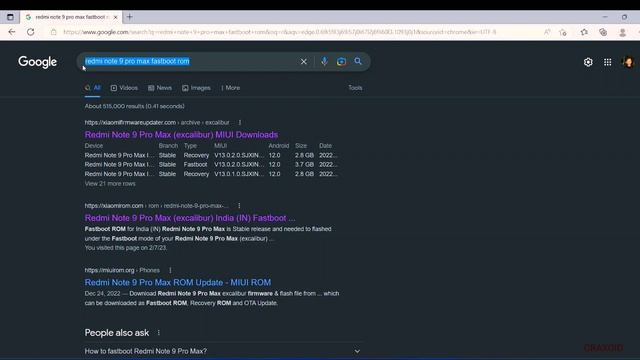Open People also ask options menu
This screenshot has width=640, height=360.
[x=158, y=333]
